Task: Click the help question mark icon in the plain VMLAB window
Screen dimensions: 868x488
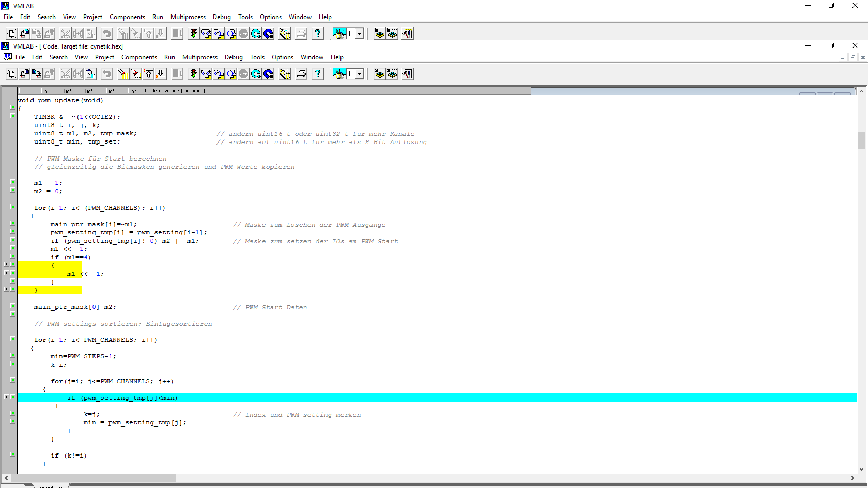Action: (x=318, y=34)
